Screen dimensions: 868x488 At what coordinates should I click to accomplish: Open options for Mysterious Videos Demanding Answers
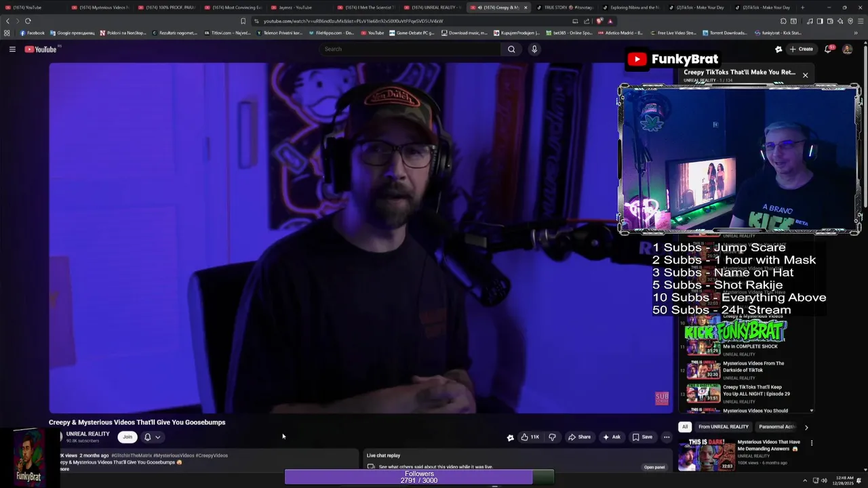pos(812,443)
